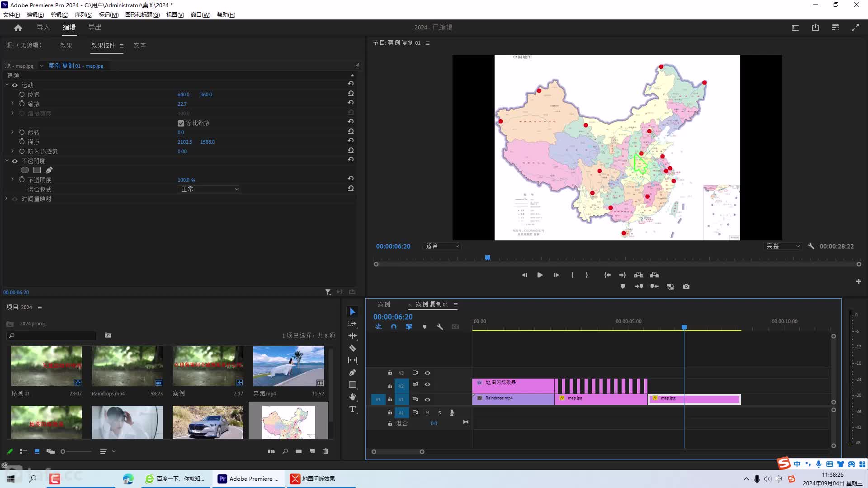This screenshot has width=868, height=488.
Task: Toggle animation stopwatch for 位置
Action: click(22, 94)
